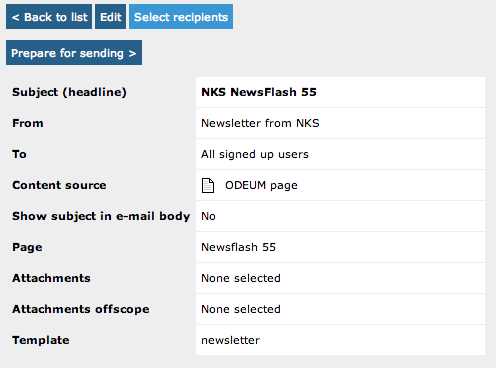This screenshot has width=496, height=368.
Task: Click the ODEUM page document icon
Action: tap(208, 185)
